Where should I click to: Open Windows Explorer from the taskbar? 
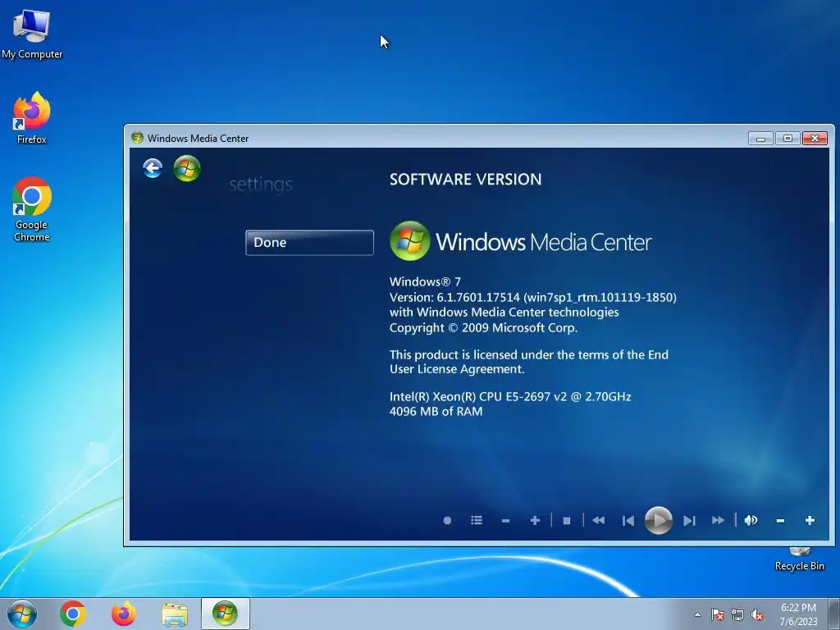pos(175,614)
